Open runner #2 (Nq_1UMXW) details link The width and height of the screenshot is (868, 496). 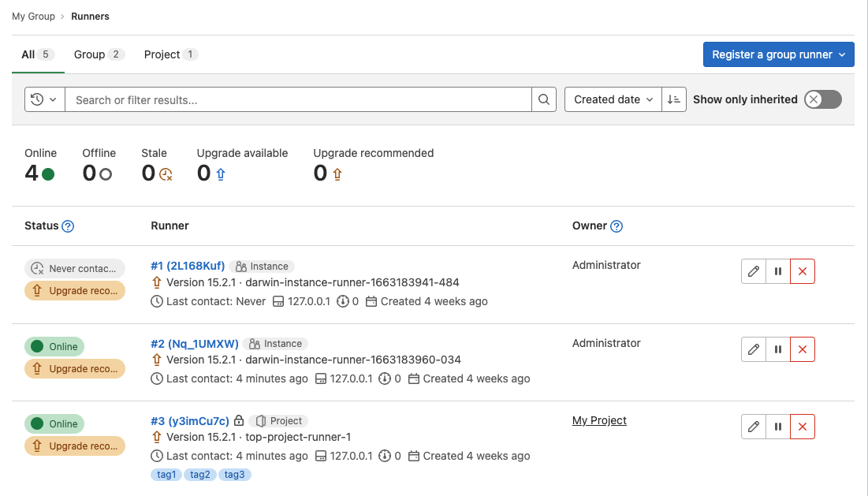tap(194, 344)
